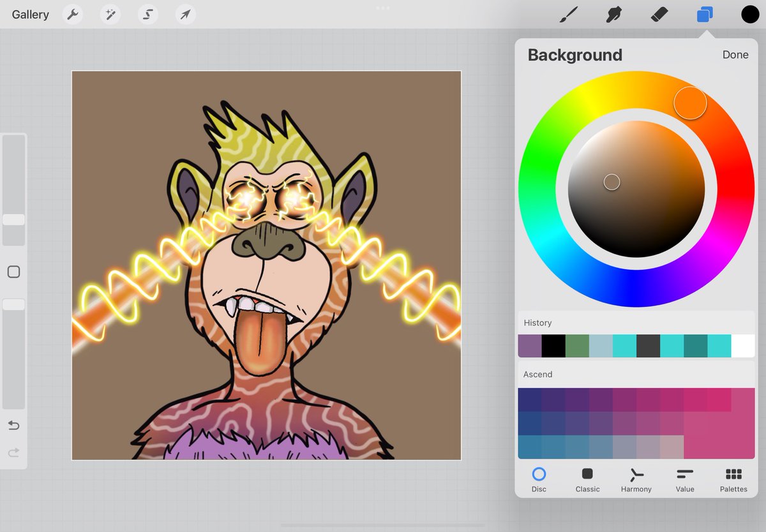Switch to the Palettes tab

[733, 480]
